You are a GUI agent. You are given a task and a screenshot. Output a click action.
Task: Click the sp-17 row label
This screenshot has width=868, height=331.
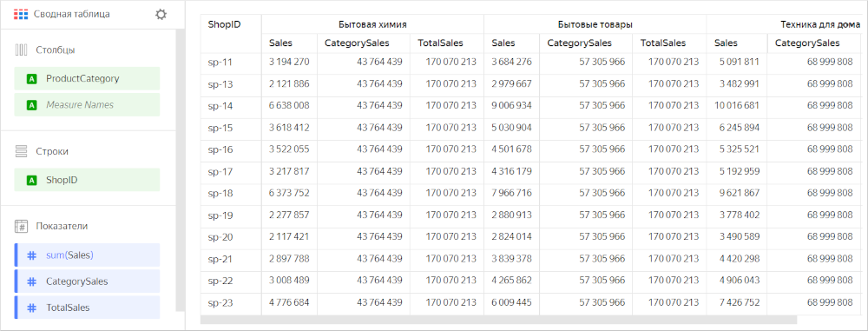tap(220, 172)
